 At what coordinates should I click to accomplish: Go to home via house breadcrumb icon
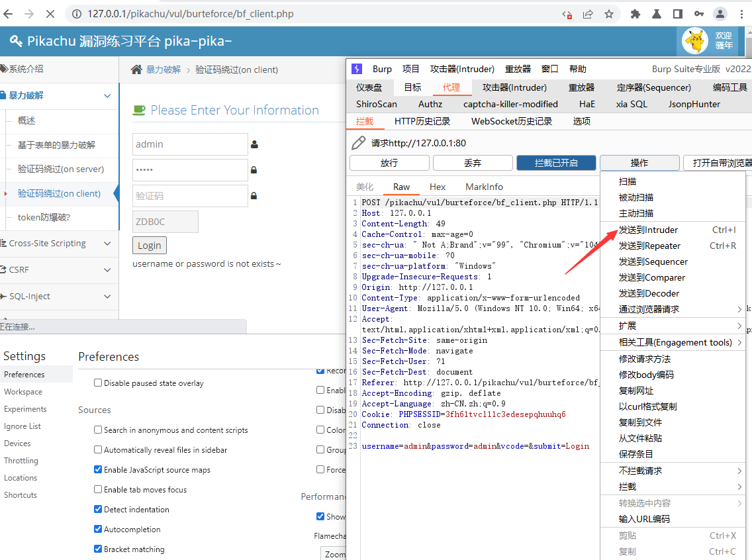(x=136, y=70)
